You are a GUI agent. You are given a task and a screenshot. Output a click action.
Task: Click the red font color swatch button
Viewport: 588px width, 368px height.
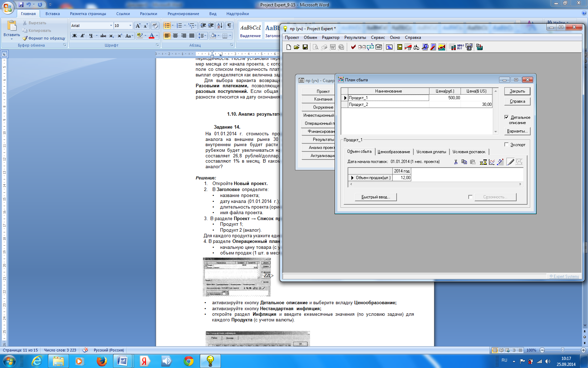[152, 36]
